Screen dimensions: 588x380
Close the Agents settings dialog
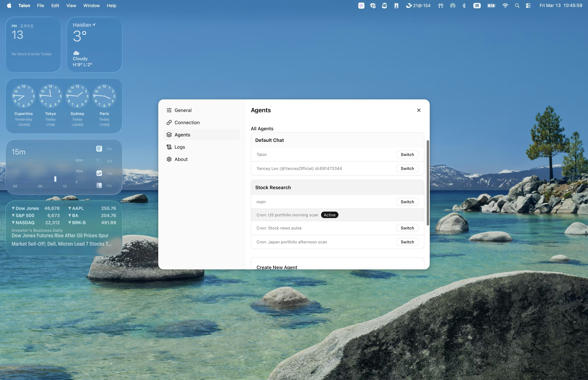(x=419, y=110)
